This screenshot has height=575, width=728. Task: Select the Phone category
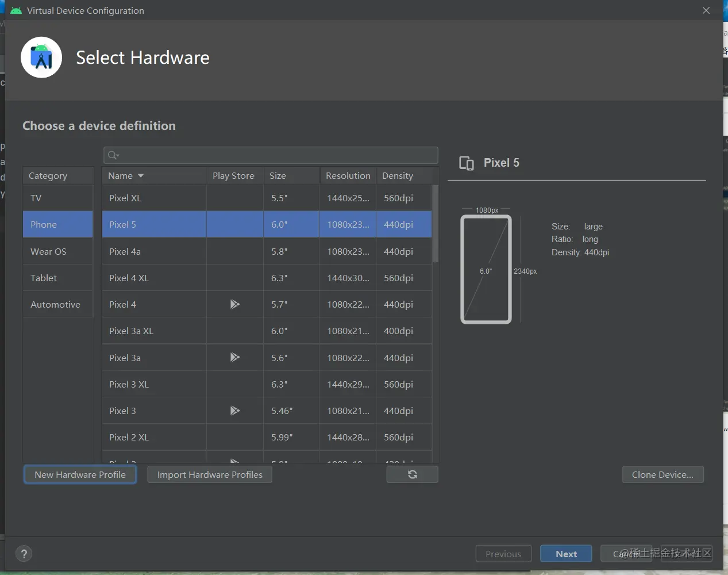[58, 224]
